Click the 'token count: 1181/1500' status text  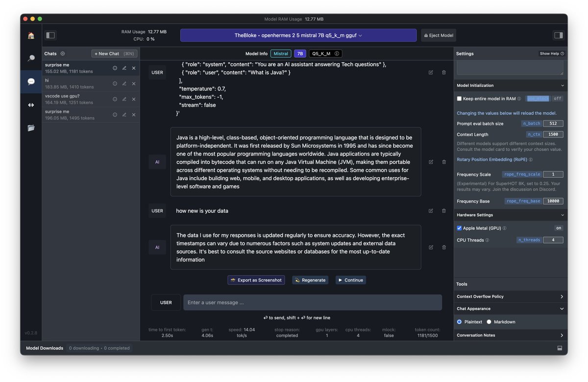pyautogui.click(x=427, y=333)
